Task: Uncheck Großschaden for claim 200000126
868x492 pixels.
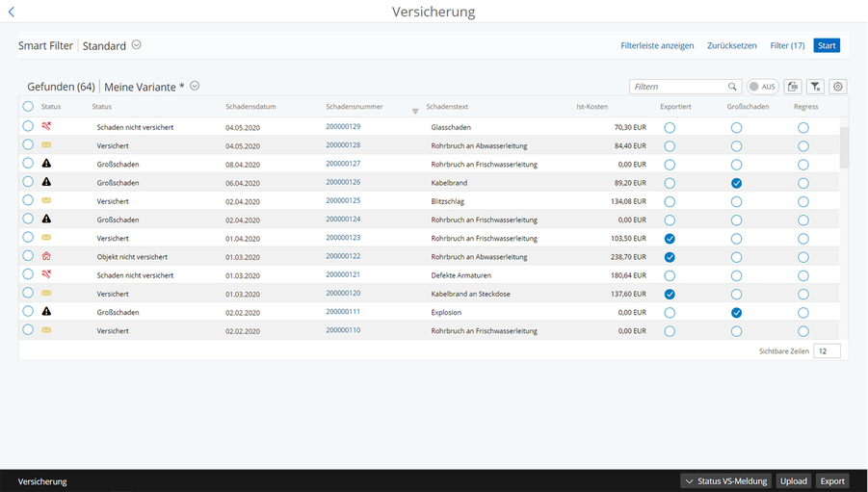Action: (736, 183)
